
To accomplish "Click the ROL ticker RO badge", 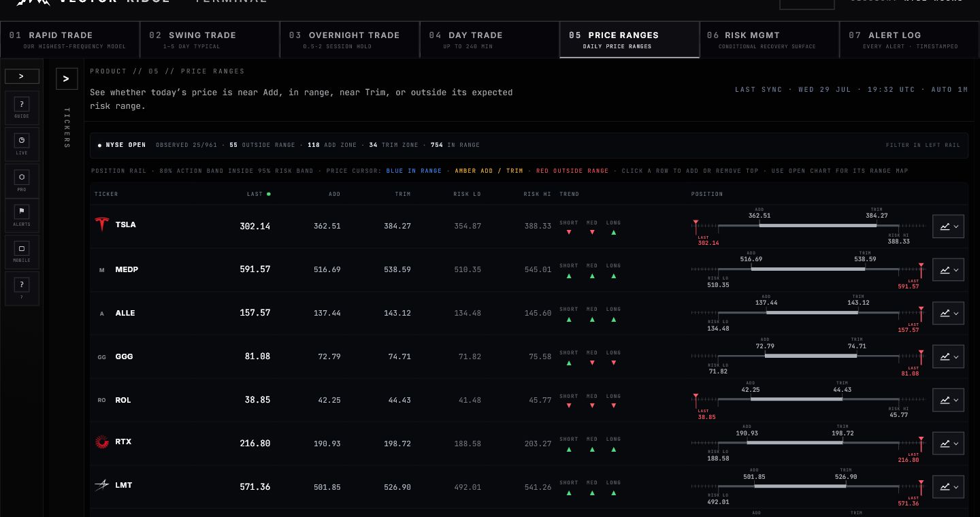I will click(102, 401).
